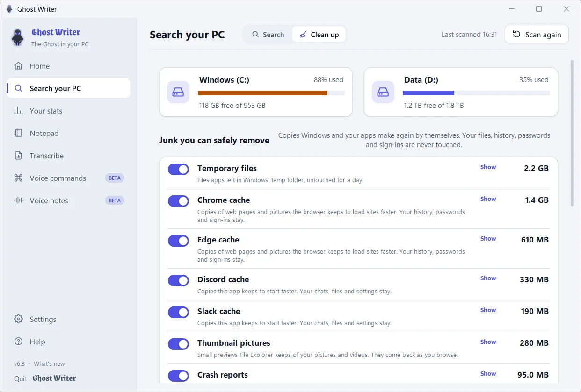Viewport: 581px width, 392px height.
Task: Click the Search your PC magnifier icon
Action: point(18,88)
